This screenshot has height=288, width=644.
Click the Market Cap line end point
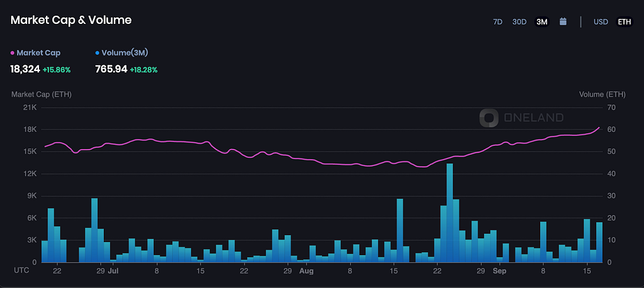point(599,128)
